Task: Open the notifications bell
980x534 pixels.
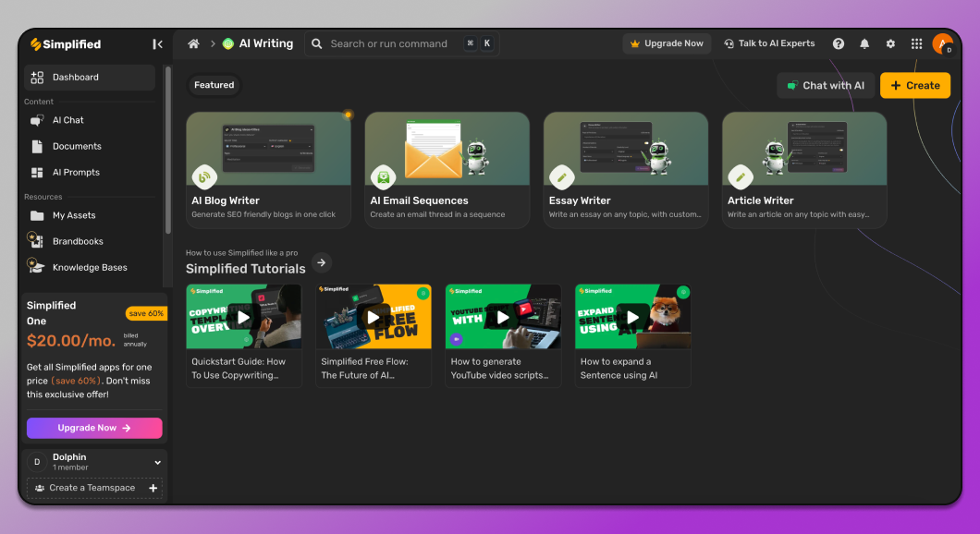Action: point(864,43)
